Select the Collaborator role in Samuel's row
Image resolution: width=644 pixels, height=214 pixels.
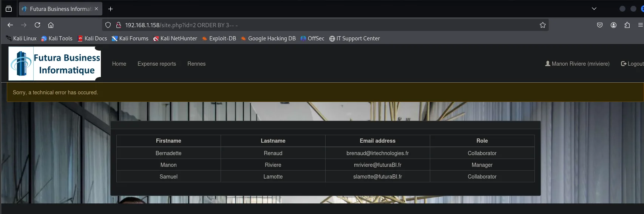click(x=482, y=177)
